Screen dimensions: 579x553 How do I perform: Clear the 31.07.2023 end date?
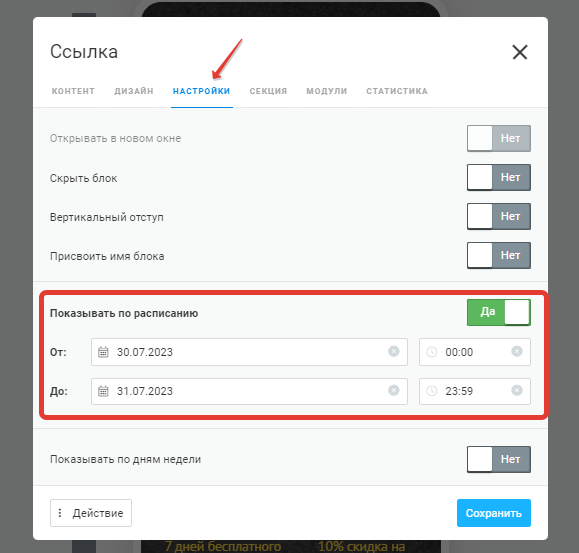point(394,390)
